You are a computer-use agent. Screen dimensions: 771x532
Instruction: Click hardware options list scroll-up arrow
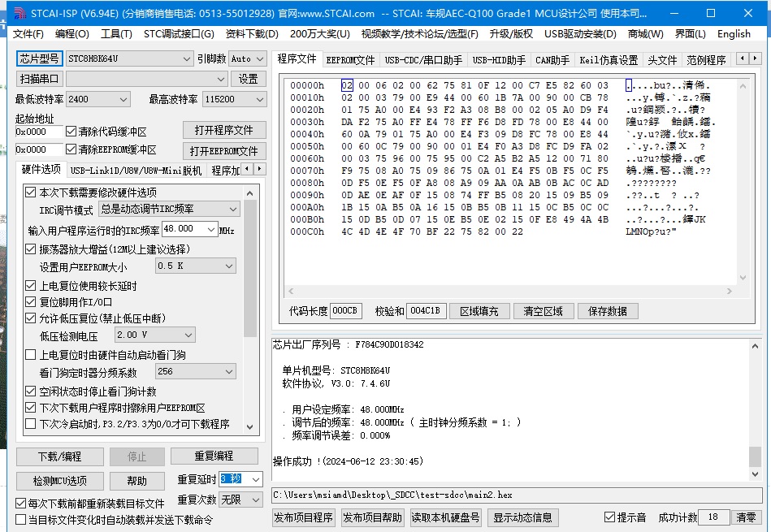[249, 193]
